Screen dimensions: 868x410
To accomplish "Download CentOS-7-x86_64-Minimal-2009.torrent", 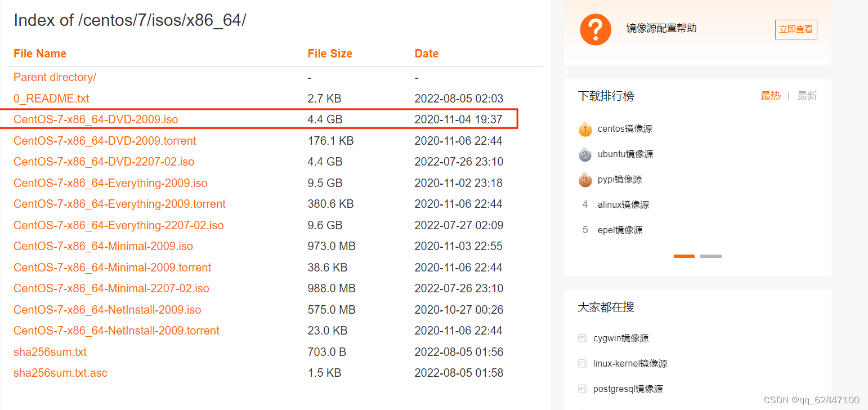I will [x=112, y=268].
